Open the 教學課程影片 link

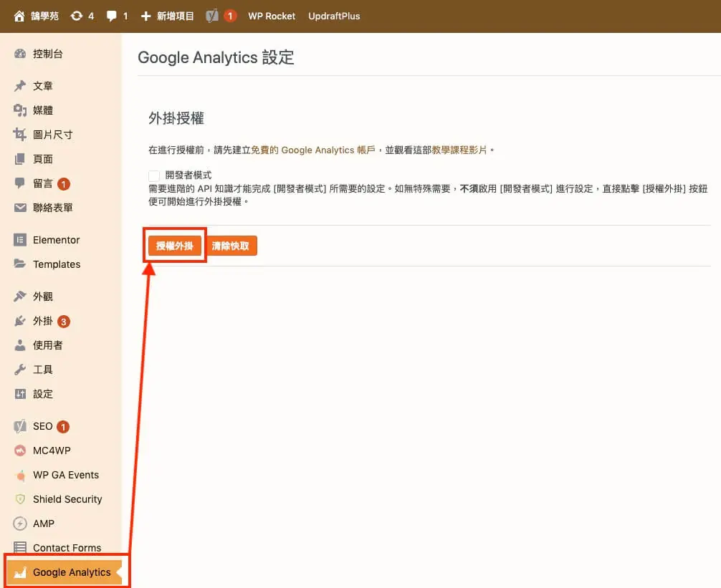click(x=459, y=150)
